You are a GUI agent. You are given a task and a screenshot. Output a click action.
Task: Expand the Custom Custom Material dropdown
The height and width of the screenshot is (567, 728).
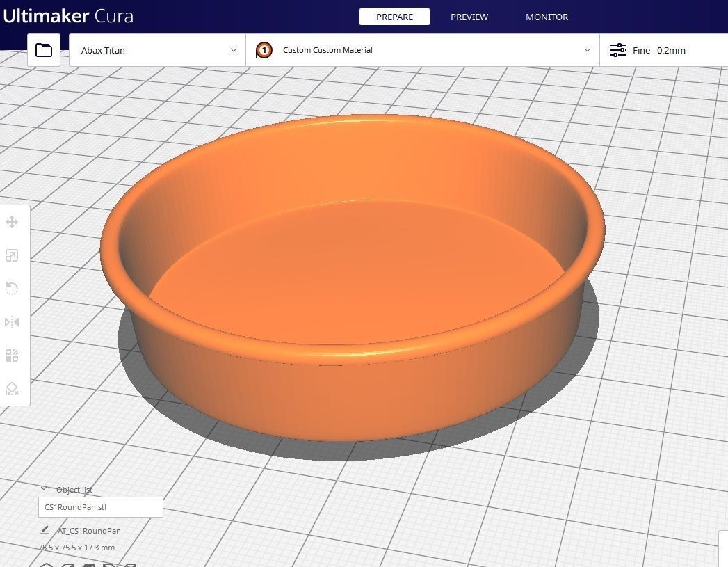(423, 50)
